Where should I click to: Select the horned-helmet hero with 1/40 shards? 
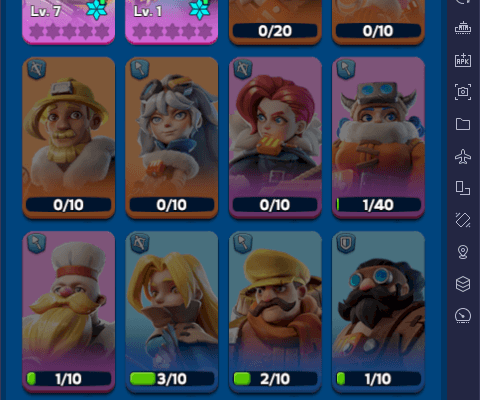(x=378, y=138)
